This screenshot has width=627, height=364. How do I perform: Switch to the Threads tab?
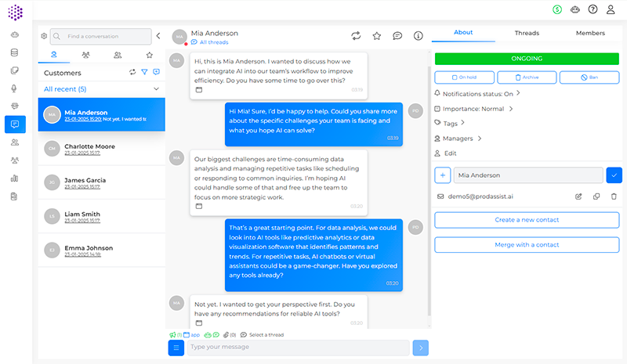tap(527, 33)
